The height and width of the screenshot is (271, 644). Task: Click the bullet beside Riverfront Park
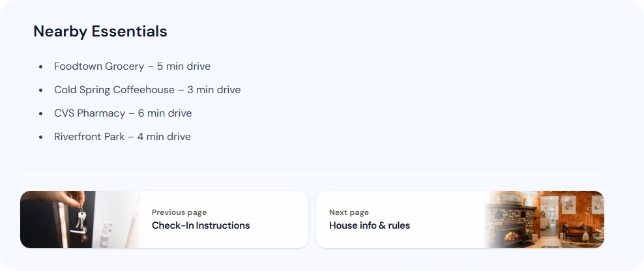tap(40, 137)
